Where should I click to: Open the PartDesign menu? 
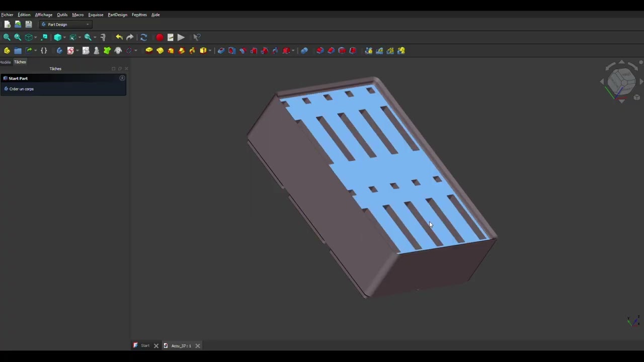pyautogui.click(x=117, y=15)
